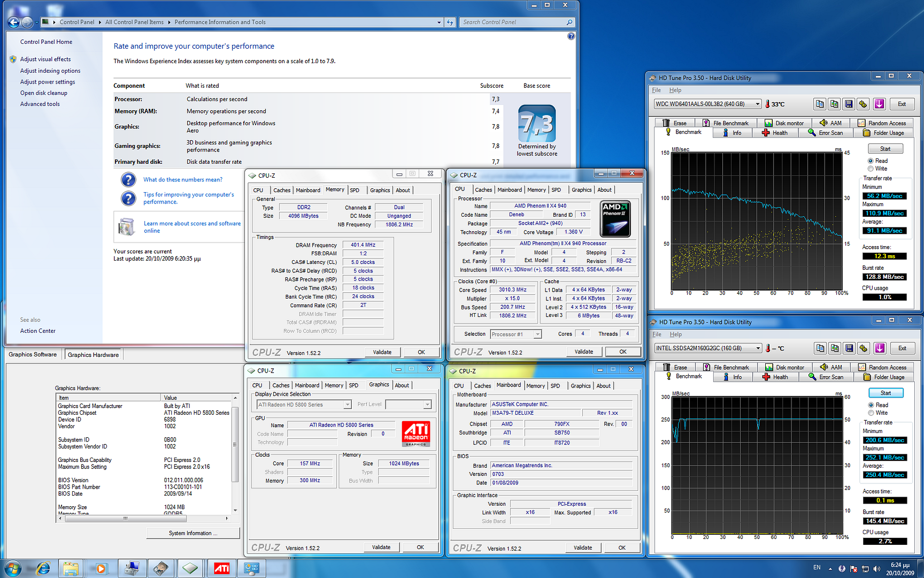924x578 pixels.
Task: Select Read option in Intel SSD HD Tune window
Action: [x=871, y=405]
